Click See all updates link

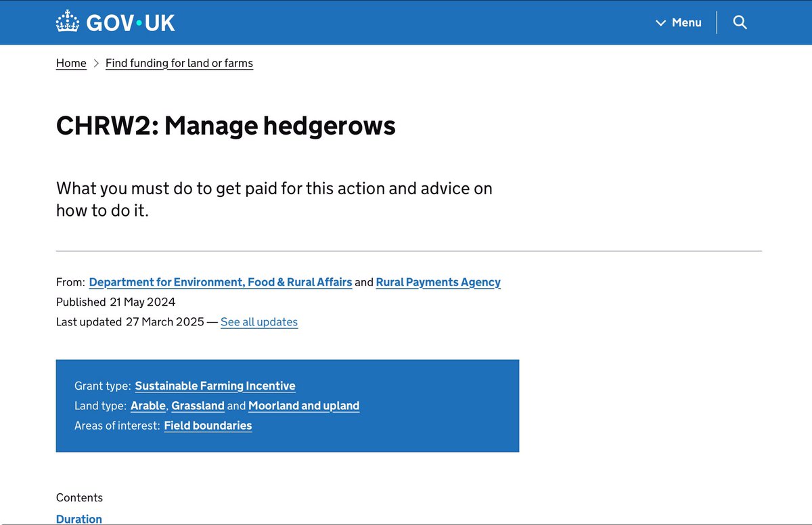pyautogui.click(x=259, y=322)
